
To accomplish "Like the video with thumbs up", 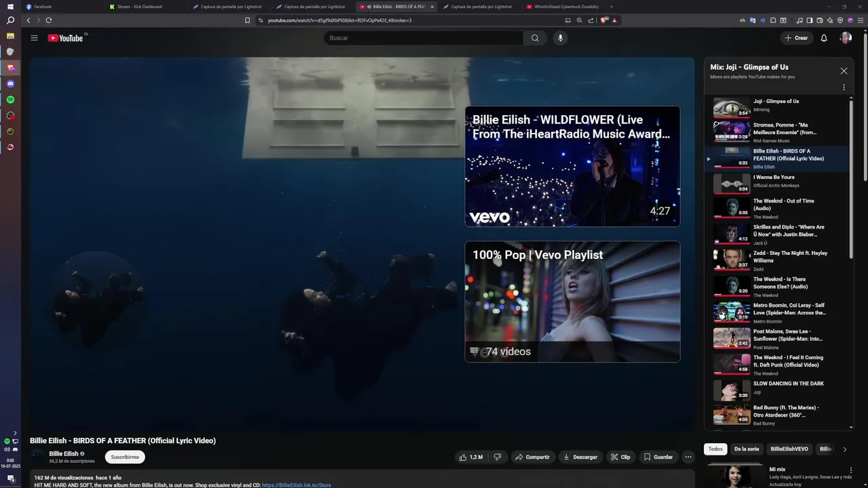I will [x=471, y=457].
